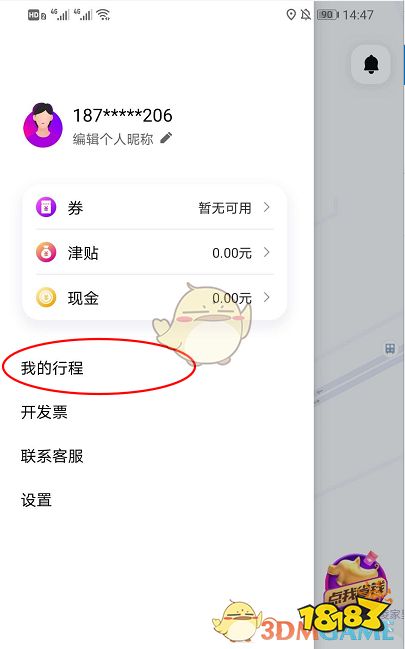
Task: Tap the muted bell status icon
Action: click(306, 15)
